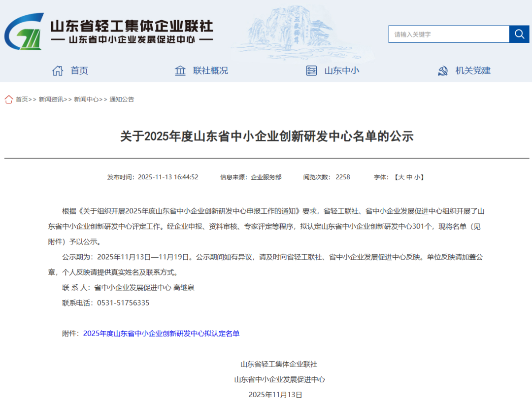Open the 2025年度 拟认定名单 attachment link
The width and height of the screenshot is (532, 405).
(x=161, y=334)
